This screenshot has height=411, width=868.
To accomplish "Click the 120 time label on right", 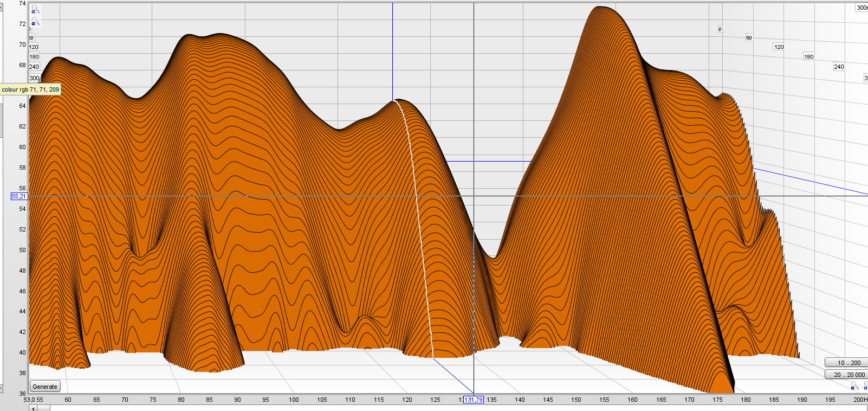I will click(779, 47).
